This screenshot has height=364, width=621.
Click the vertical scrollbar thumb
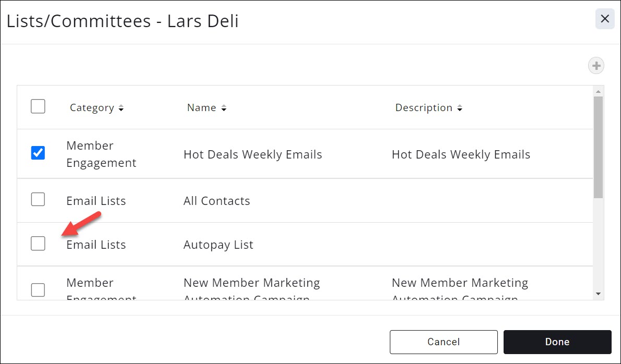pos(598,147)
